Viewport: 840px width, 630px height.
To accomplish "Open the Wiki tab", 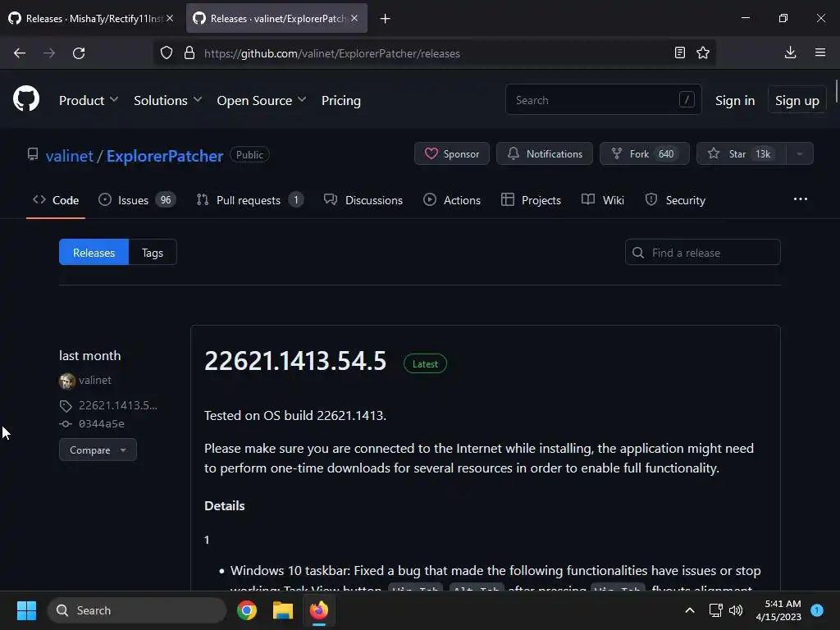I will (603, 200).
